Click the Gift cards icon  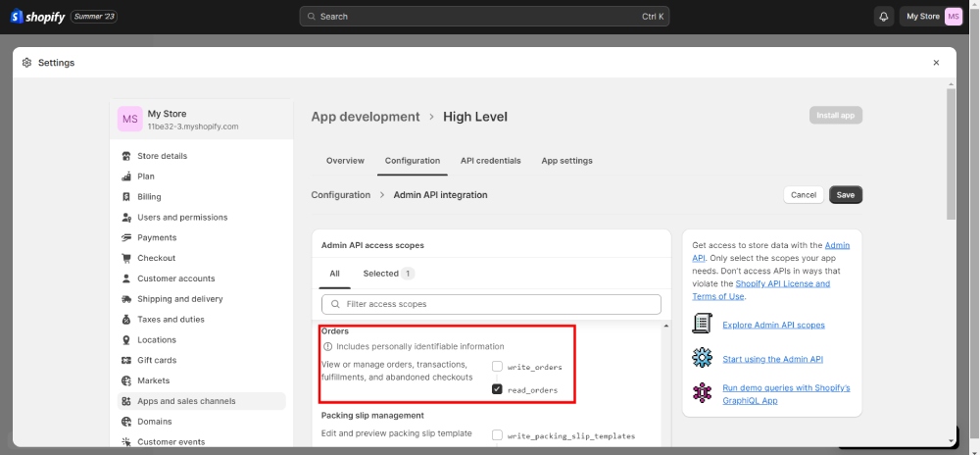coord(126,361)
